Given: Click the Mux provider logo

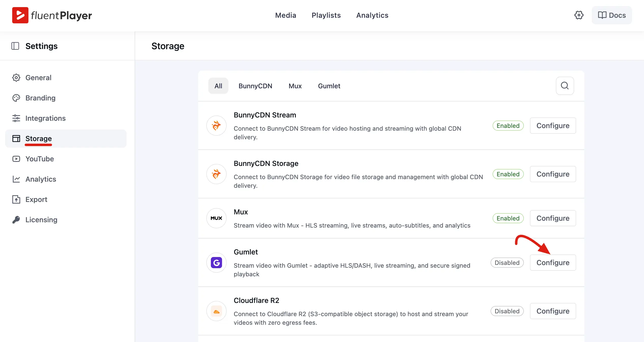Looking at the screenshot, I should click(216, 218).
